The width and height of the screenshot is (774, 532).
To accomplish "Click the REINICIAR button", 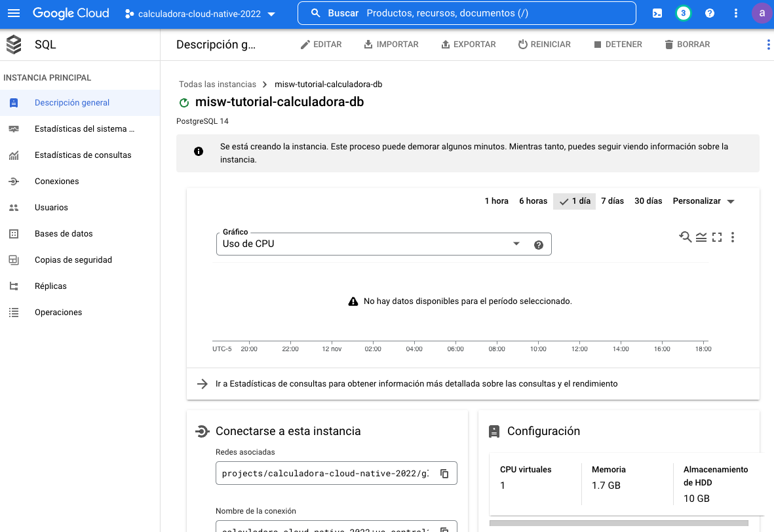I will [x=544, y=45].
